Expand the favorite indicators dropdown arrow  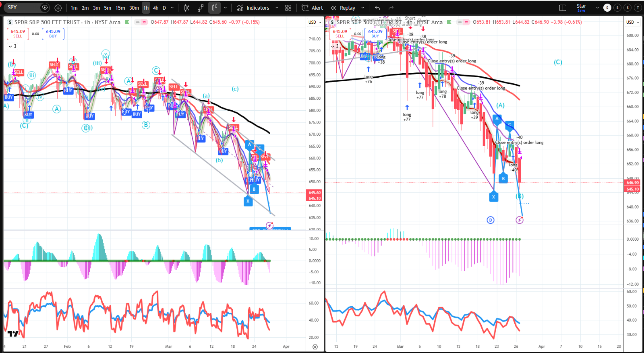277,8
